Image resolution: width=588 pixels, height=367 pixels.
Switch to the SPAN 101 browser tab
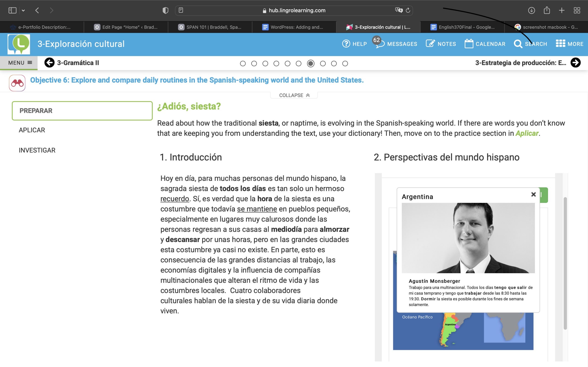(x=210, y=27)
